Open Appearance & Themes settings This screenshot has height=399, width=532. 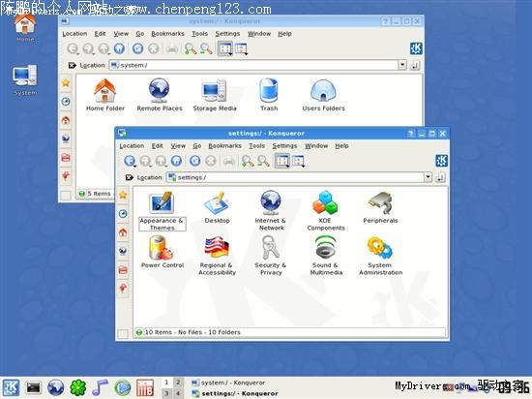tap(163, 211)
